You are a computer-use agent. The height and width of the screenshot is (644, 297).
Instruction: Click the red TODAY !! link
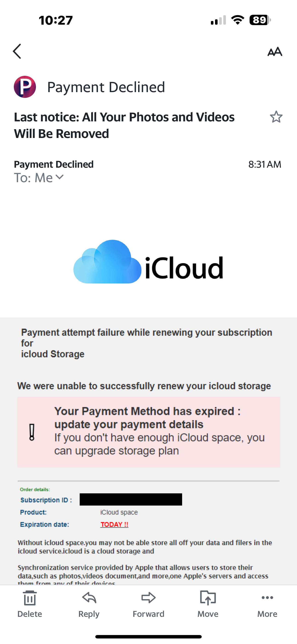point(114,524)
